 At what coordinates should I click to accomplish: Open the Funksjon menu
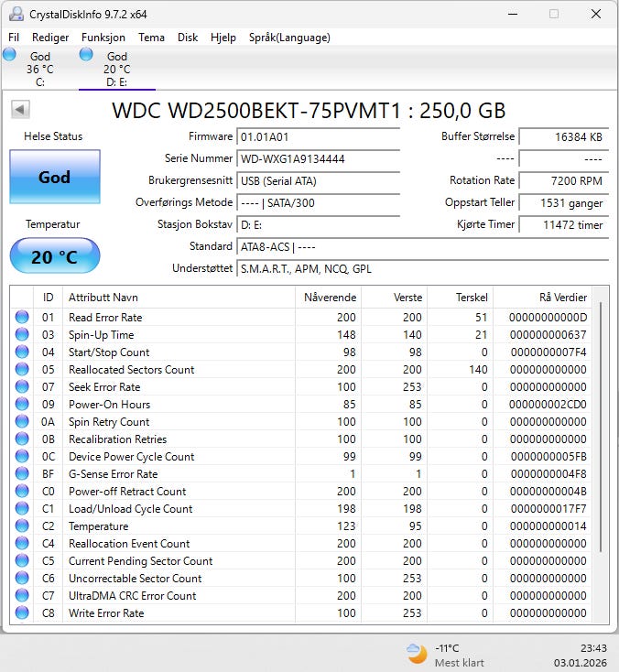pyautogui.click(x=103, y=38)
